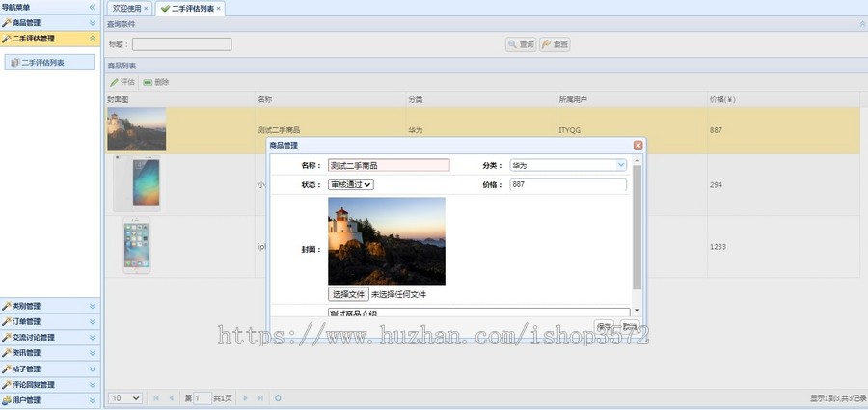Click the 测试商品介绍 description textarea
868x410 pixels.
tap(478, 313)
